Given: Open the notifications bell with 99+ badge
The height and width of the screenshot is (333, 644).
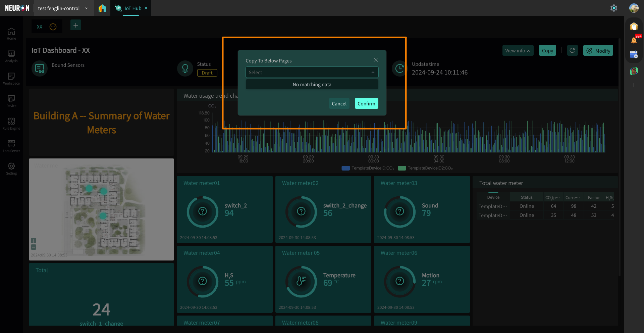Looking at the screenshot, I should (634, 40).
